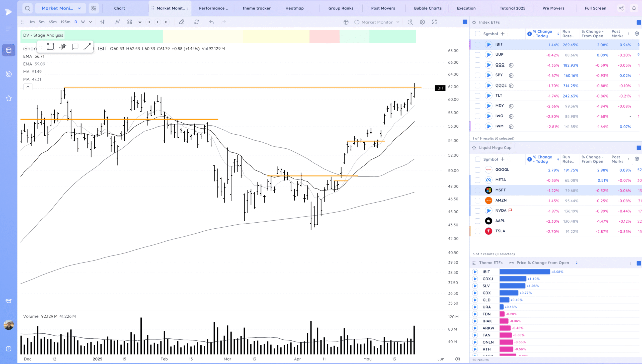Tick the GOOGL row checkbox
Screen dimensions: 642x364
[x=477, y=170]
